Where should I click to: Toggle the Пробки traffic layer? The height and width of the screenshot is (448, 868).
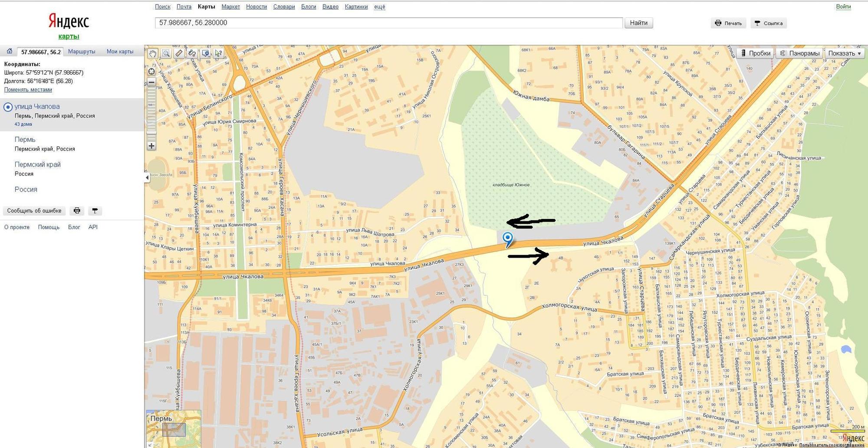(x=755, y=53)
